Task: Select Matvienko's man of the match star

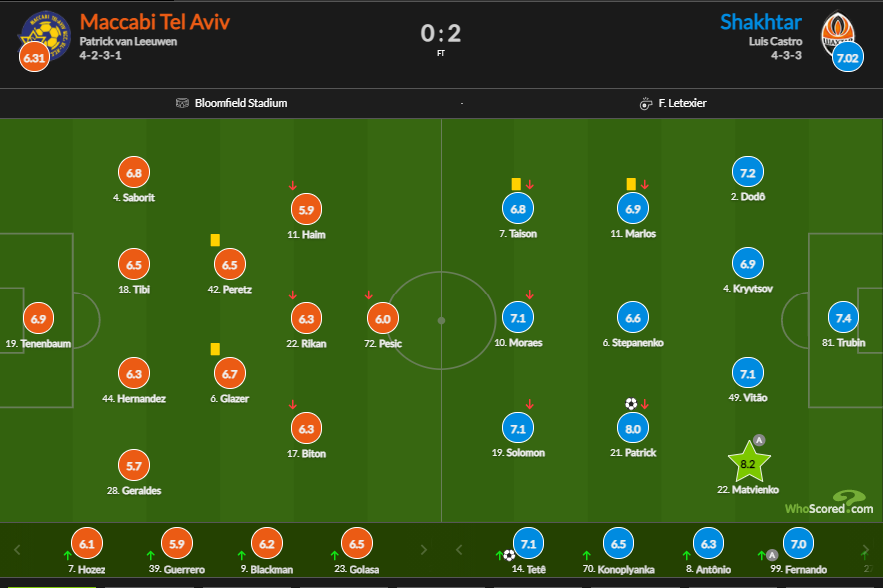Action: click(748, 464)
